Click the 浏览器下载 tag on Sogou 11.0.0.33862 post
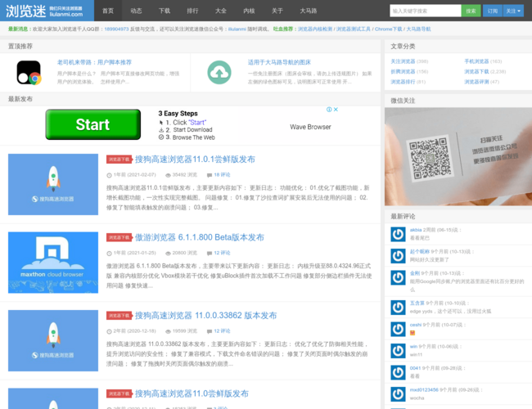 pyautogui.click(x=119, y=316)
